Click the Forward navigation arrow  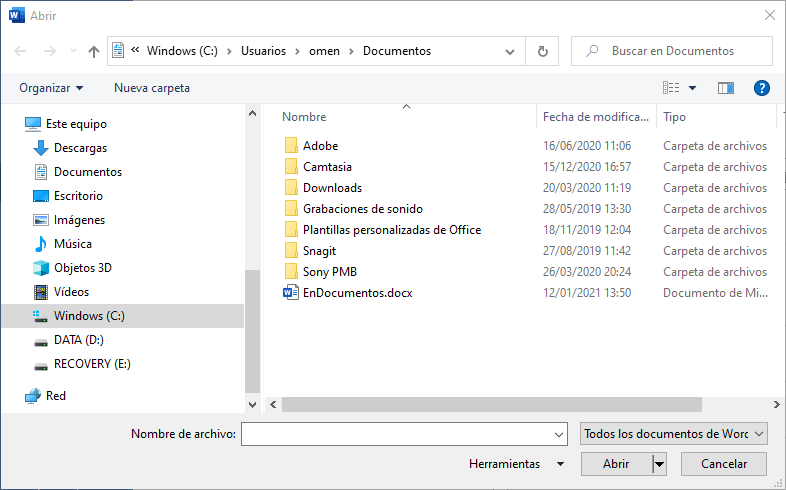(x=49, y=51)
